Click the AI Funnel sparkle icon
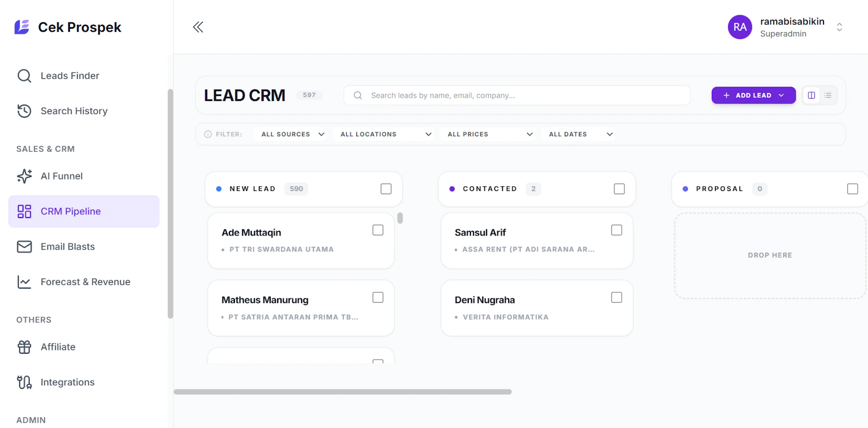The image size is (868, 428). (24, 176)
